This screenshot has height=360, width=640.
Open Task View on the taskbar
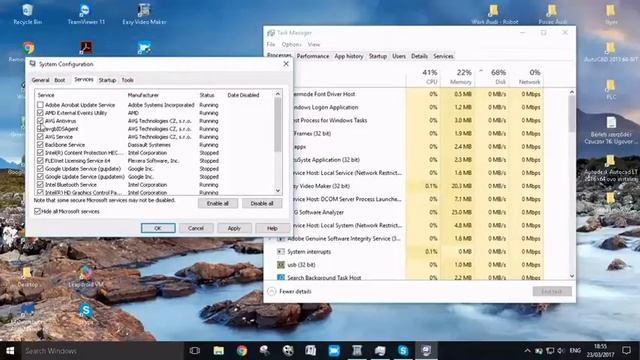tap(195, 351)
